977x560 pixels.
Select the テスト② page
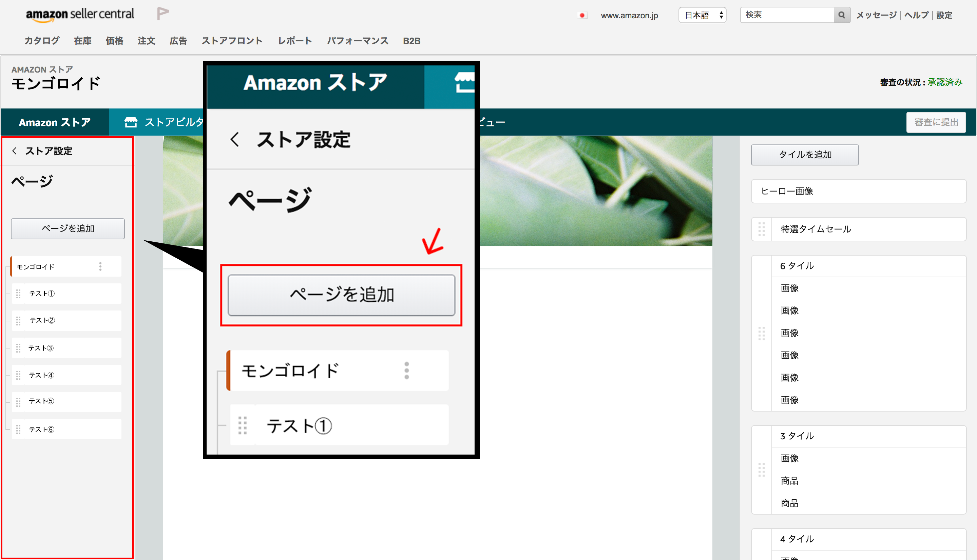click(67, 321)
